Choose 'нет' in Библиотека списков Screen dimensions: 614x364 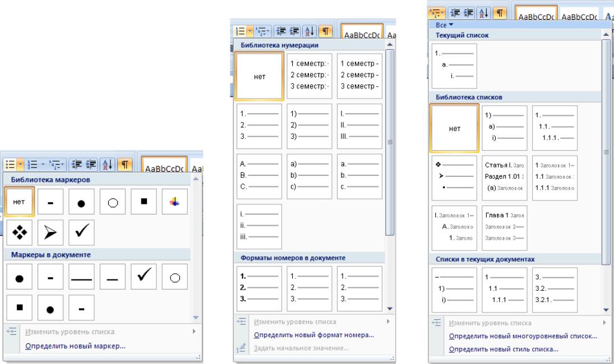tap(454, 128)
